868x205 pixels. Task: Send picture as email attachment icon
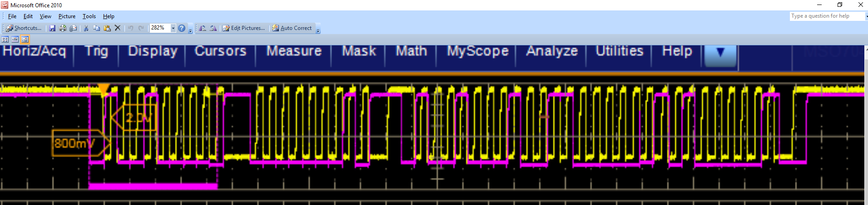73,28
